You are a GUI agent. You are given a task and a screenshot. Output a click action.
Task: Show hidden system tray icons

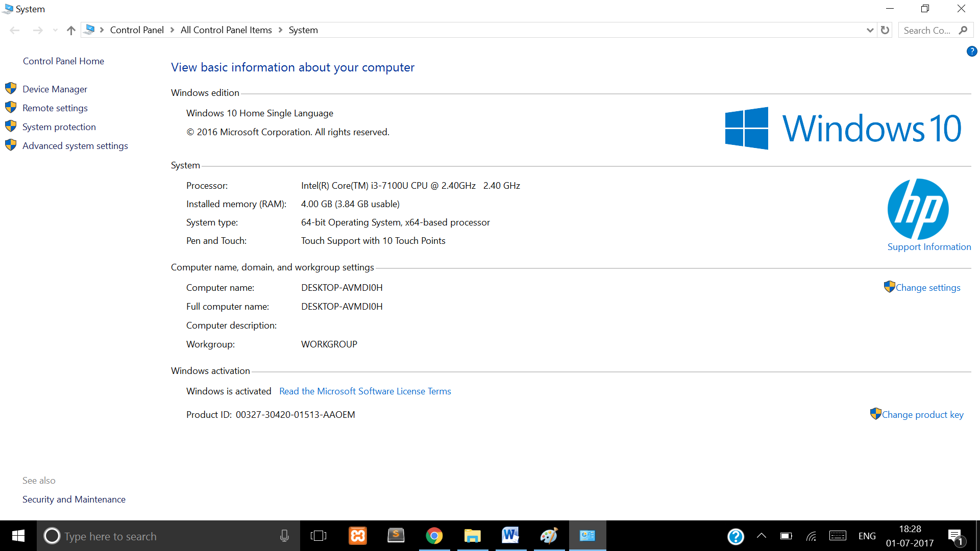coord(762,536)
